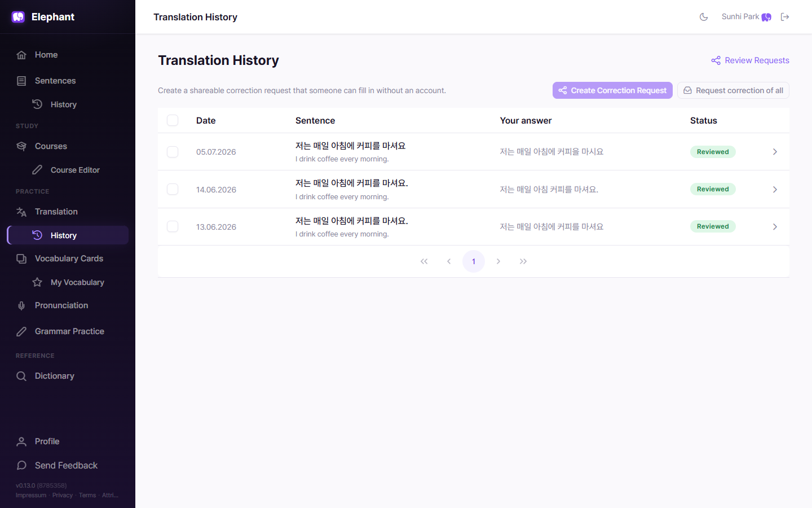Expand the 14.06.2026 row chevron
This screenshot has height=508, width=812.
coord(775,189)
